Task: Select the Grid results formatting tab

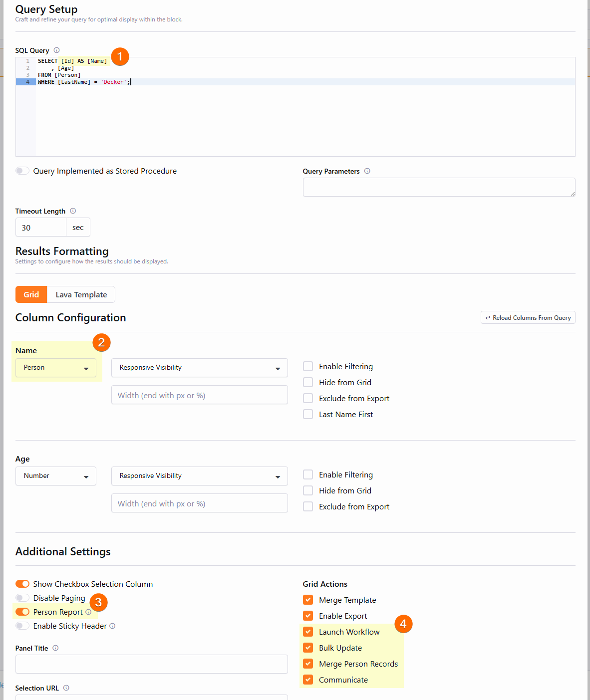Action: click(x=31, y=294)
